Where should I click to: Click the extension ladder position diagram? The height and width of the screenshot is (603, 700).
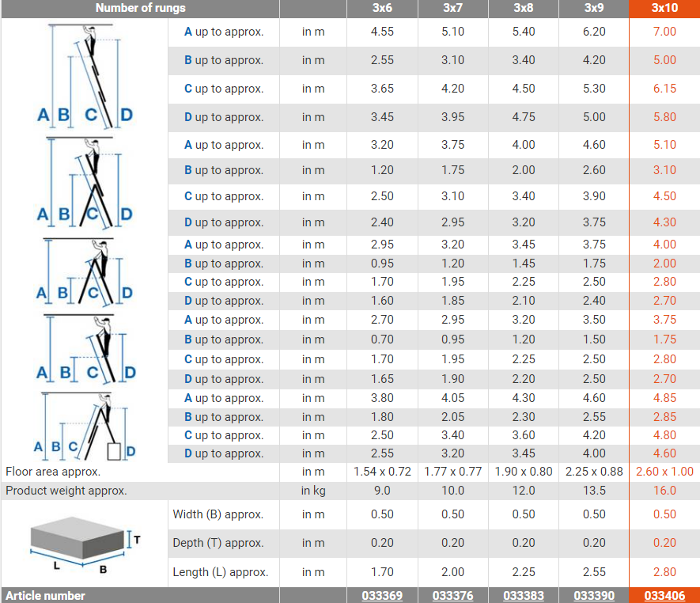click(85, 76)
